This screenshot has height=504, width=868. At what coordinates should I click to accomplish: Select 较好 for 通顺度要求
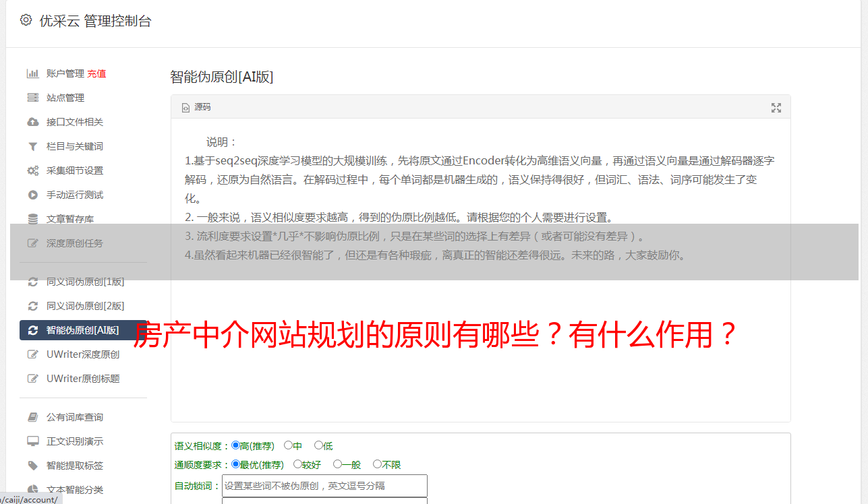pyautogui.click(x=297, y=464)
